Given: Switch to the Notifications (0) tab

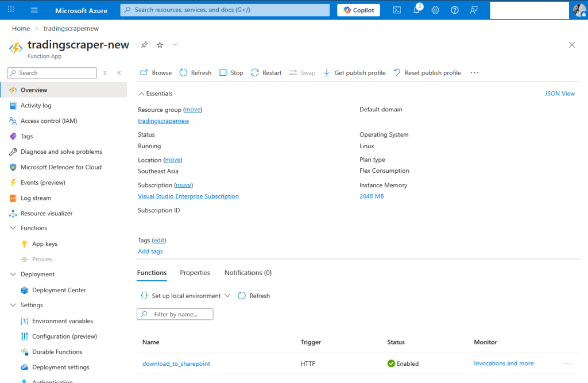Looking at the screenshot, I should (x=248, y=273).
